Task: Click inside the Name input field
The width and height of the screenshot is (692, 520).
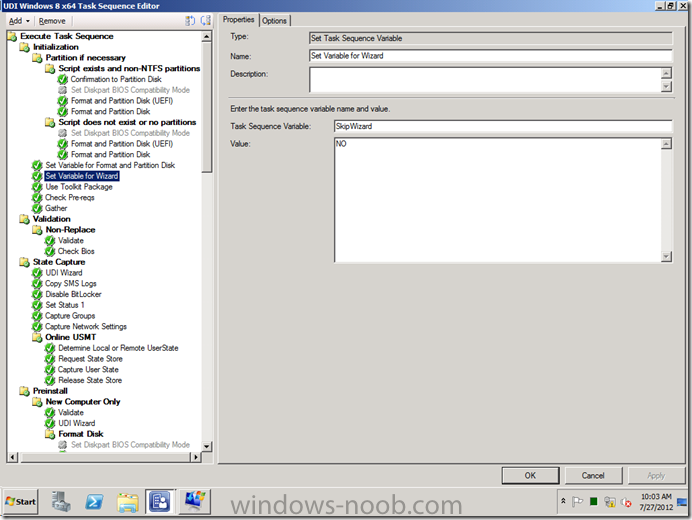Action: (491, 56)
